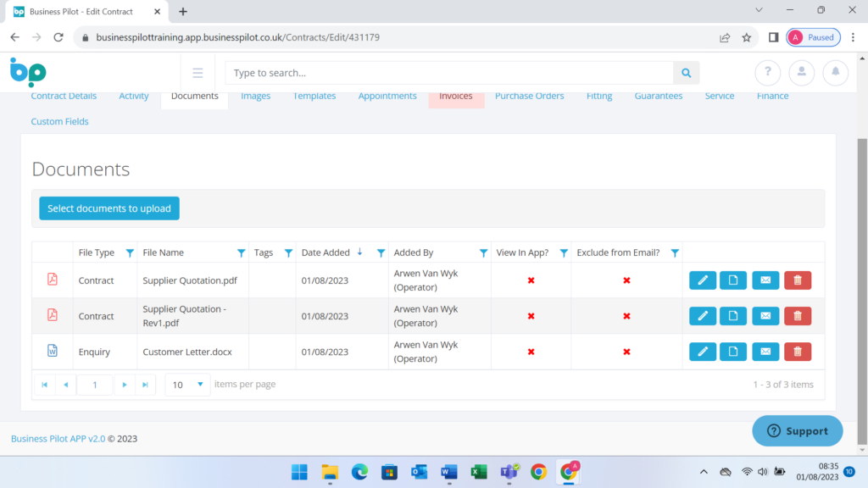Click edit pencil for Supplier Quotation.pdf
This screenshot has height=488, width=868.
click(x=702, y=280)
